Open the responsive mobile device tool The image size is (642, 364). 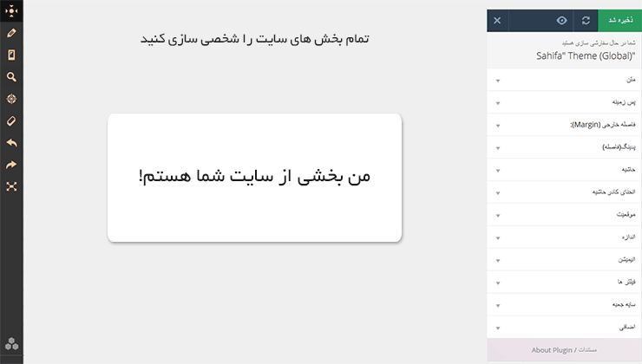11,55
